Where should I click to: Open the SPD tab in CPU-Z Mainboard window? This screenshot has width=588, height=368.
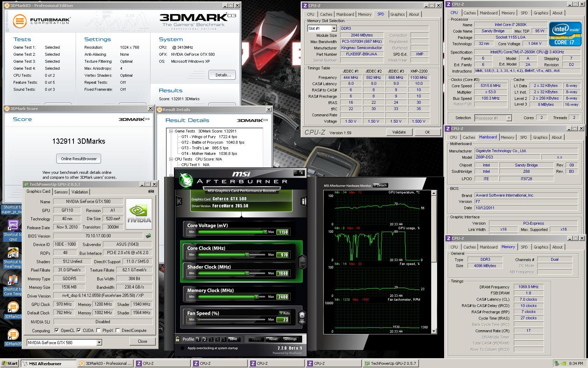(x=523, y=137)
